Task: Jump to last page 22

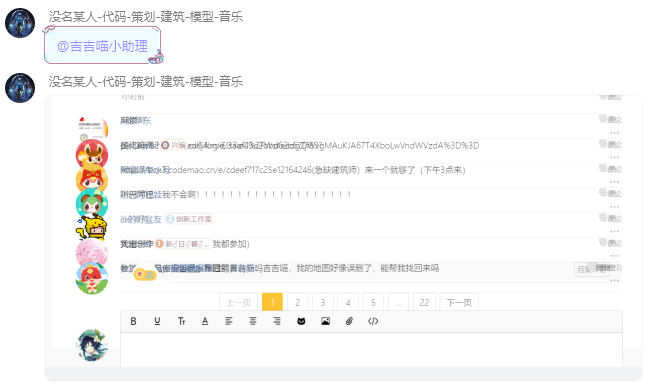Action: pos(424,302)
